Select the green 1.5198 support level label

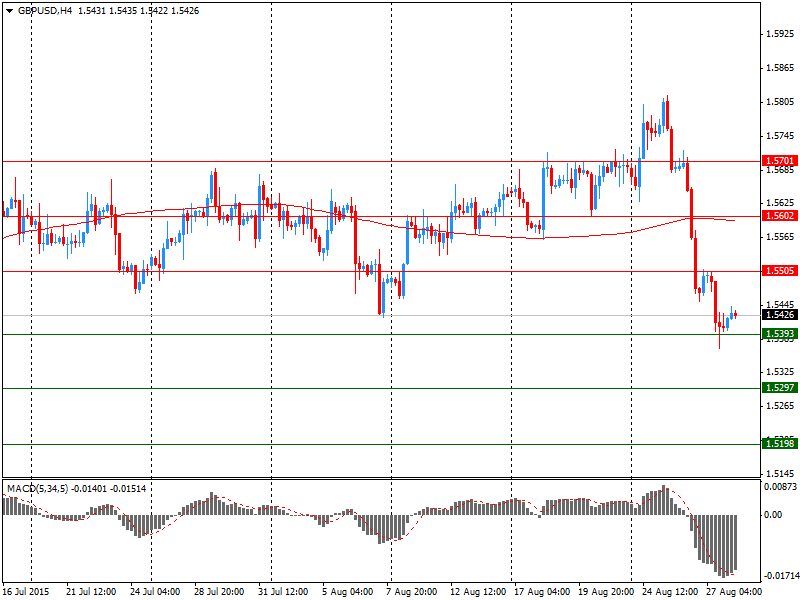tap(780, 444)
